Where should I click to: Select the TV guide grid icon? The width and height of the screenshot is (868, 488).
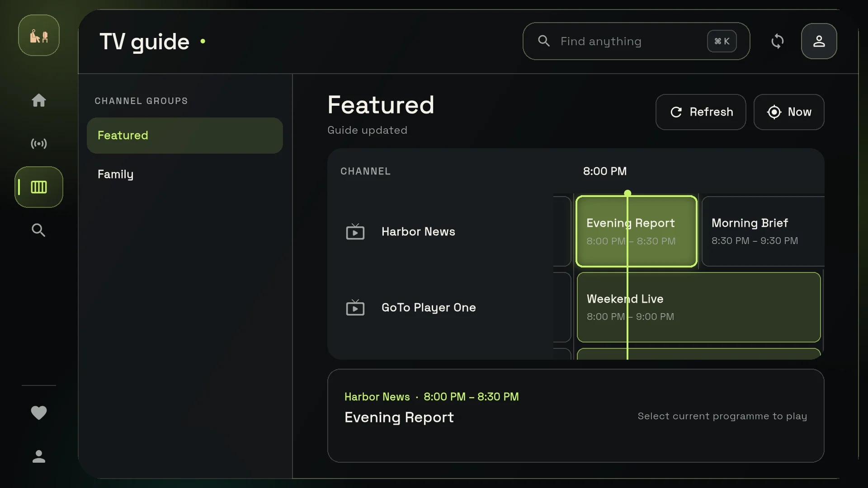coord(39,187)
